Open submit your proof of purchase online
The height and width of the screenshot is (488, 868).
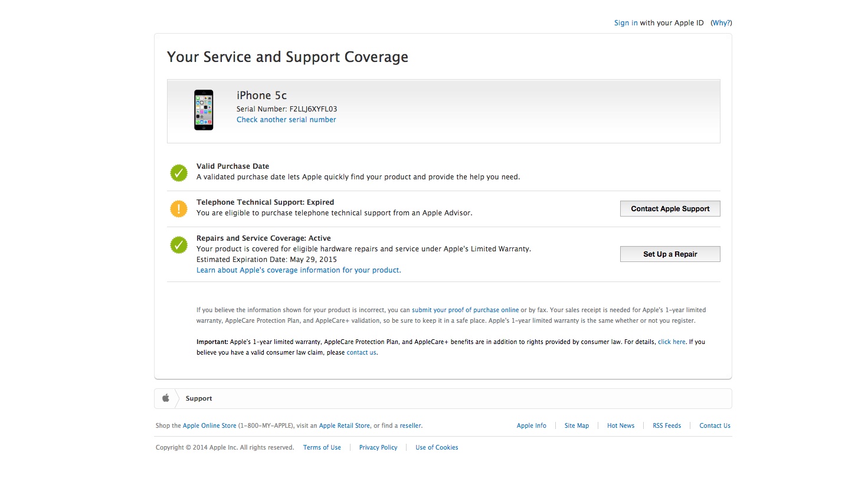(x=465, y=310)
